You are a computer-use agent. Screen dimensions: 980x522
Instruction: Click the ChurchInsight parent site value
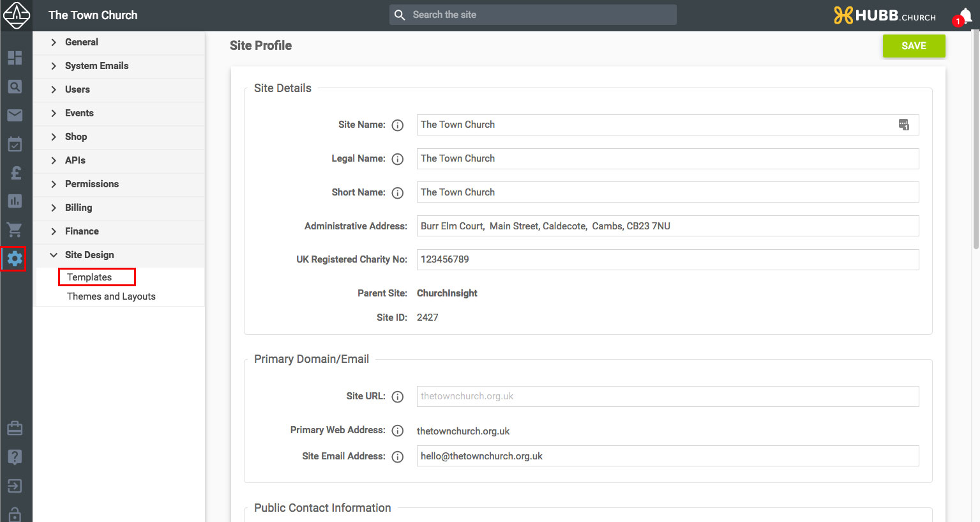[x=447, y=293]
